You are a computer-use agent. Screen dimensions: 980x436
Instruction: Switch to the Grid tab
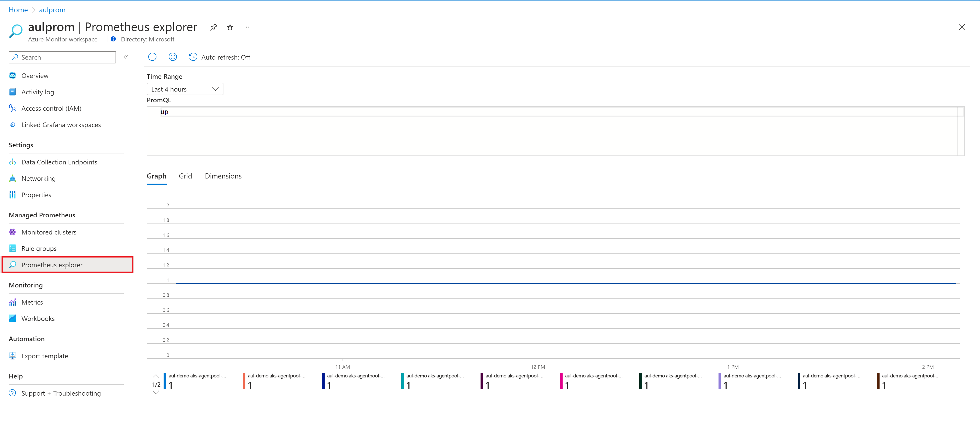(x=185, y=176)
